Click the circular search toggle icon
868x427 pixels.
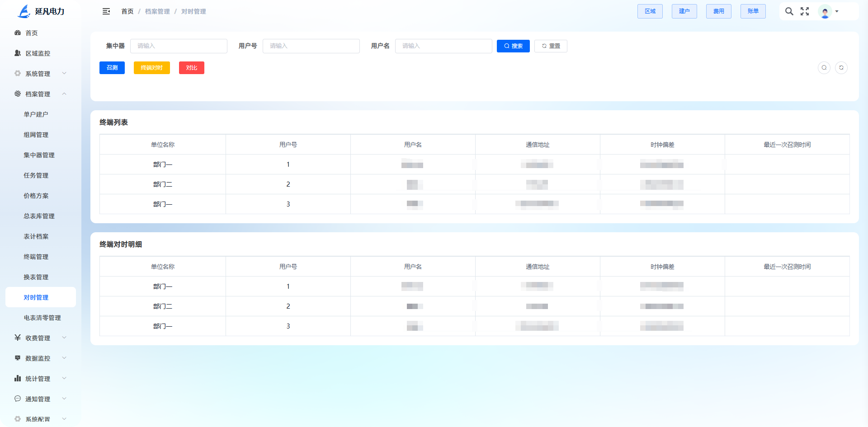point(824,68)
